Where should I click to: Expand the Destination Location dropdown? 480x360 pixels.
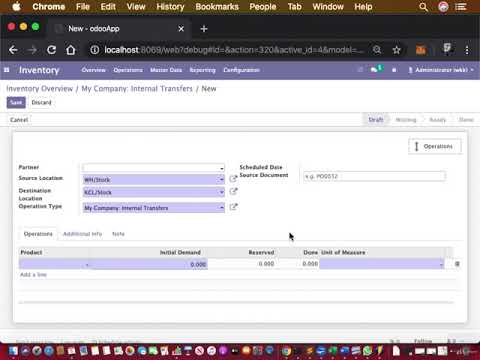coord(222,192)
